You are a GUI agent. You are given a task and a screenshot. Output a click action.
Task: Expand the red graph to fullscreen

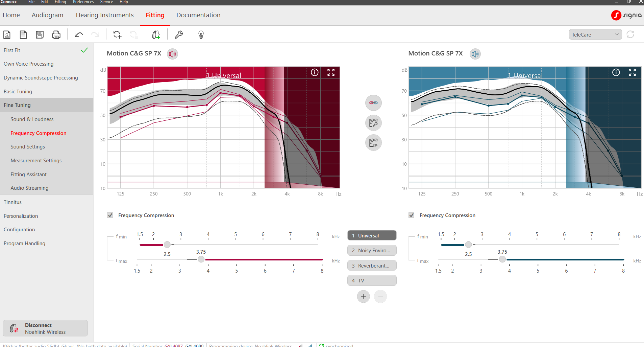tap(331, 72)
